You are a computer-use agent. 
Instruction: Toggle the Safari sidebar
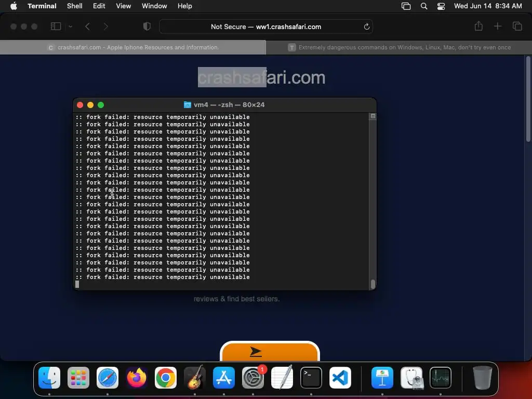56,26
